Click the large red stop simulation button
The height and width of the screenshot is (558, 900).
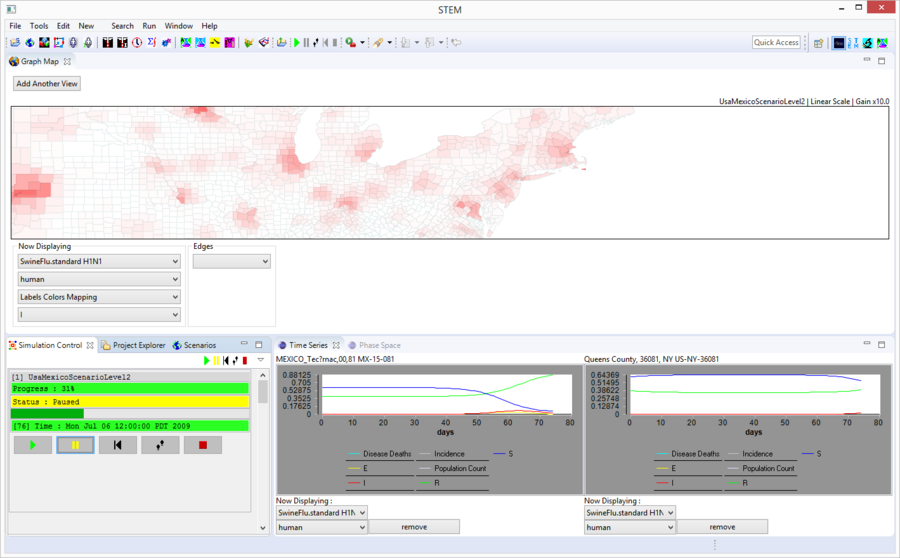(x=203, y=445)
